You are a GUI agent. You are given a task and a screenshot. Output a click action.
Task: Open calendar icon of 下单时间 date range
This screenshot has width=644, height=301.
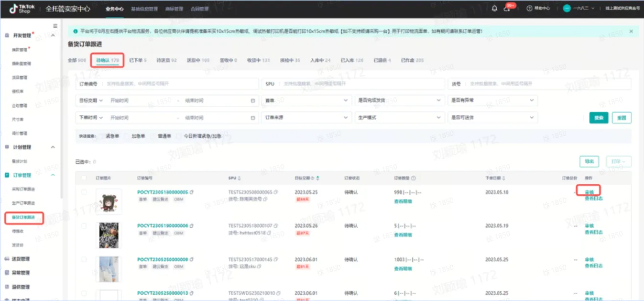253,117
